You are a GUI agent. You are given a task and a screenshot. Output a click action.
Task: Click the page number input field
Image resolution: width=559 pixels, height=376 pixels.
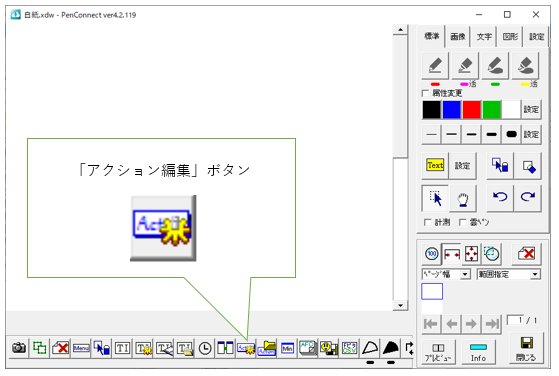pos(516,320)
